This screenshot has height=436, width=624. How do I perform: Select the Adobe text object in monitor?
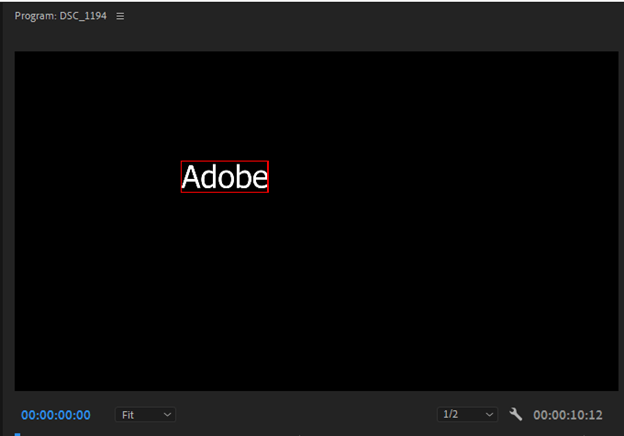225,177
